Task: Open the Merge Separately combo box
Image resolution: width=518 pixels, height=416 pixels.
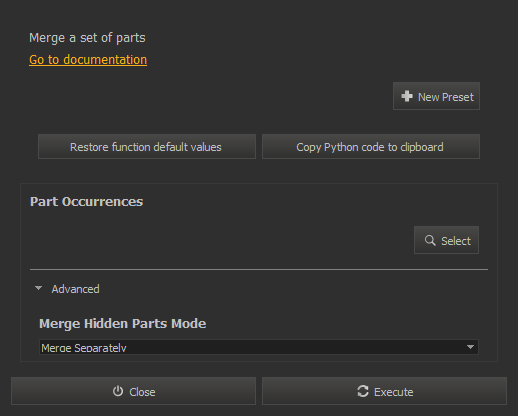Action: click(259, 347)
